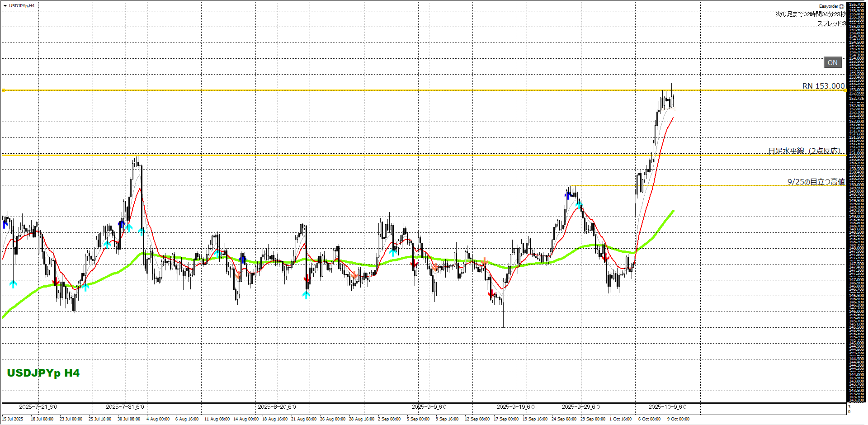This screenshot has height=425, width=868.
Task: Click the スプレッド spread indicator text
Action: pos(831,24)
